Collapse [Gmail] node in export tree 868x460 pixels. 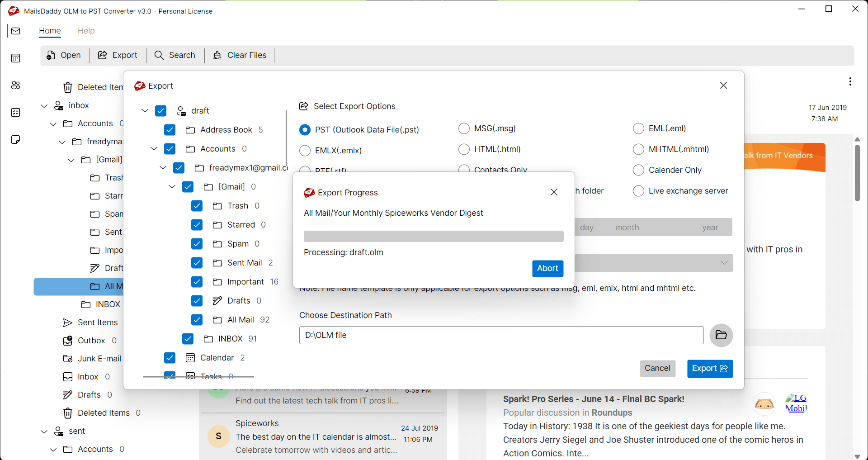click(x=172, y=187)
